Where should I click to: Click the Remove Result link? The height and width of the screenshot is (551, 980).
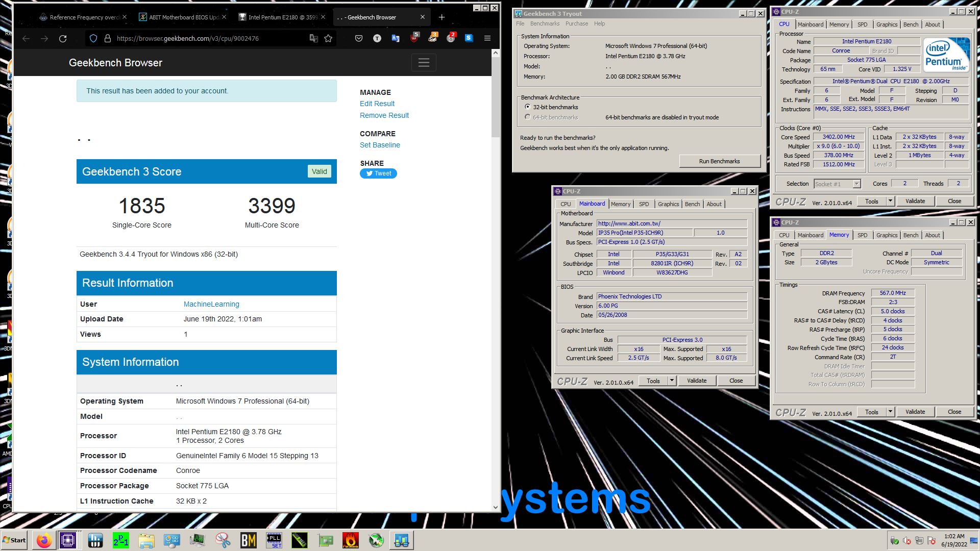point(384,115)
